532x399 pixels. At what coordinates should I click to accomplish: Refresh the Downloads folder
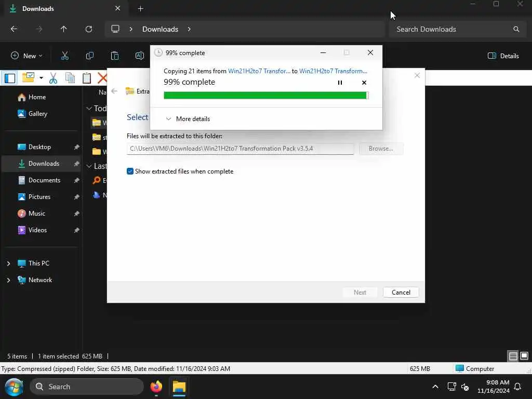[x=88, y=29]
